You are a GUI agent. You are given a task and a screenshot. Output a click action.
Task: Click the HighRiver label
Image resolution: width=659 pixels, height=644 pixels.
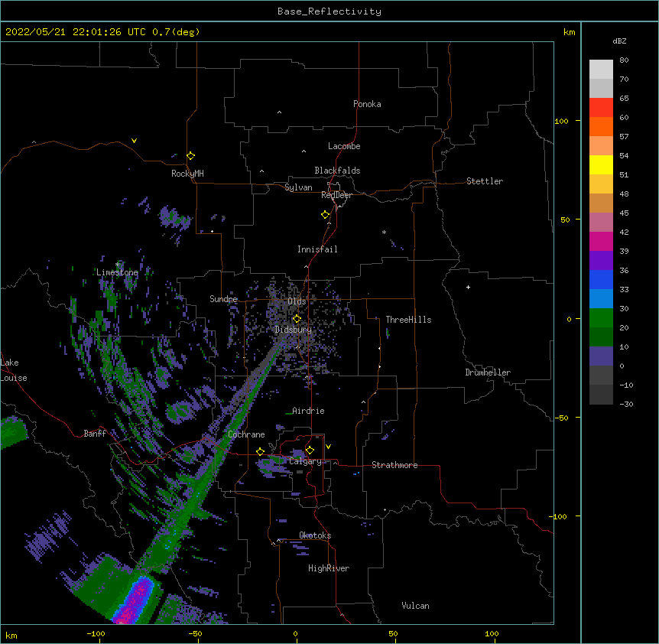pos(329,568)
